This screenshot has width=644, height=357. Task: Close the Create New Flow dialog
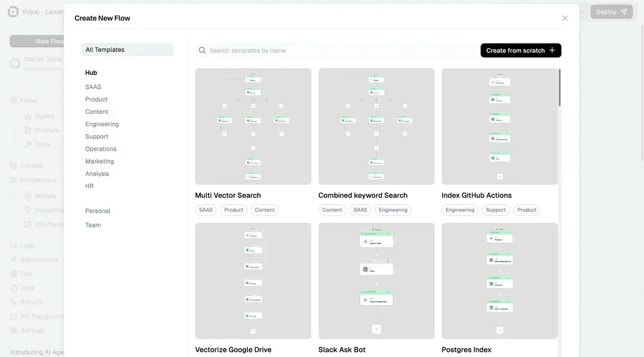click(565, 18)
